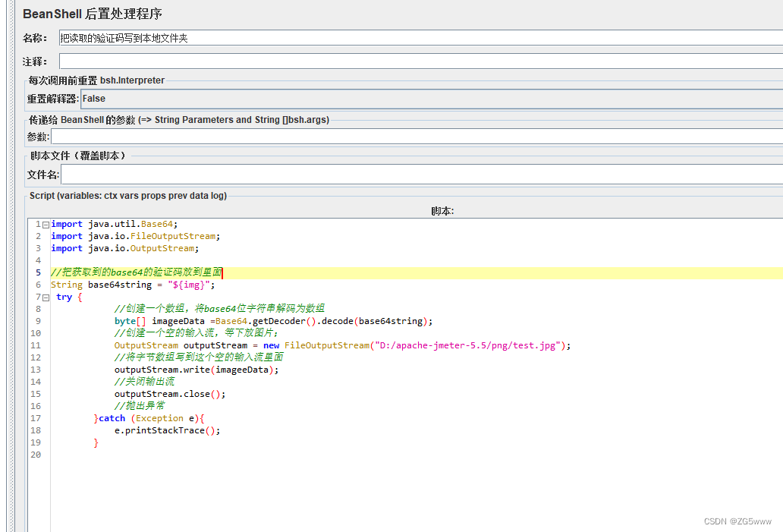Click the try keyword on line 7

[x=64, y=297]
